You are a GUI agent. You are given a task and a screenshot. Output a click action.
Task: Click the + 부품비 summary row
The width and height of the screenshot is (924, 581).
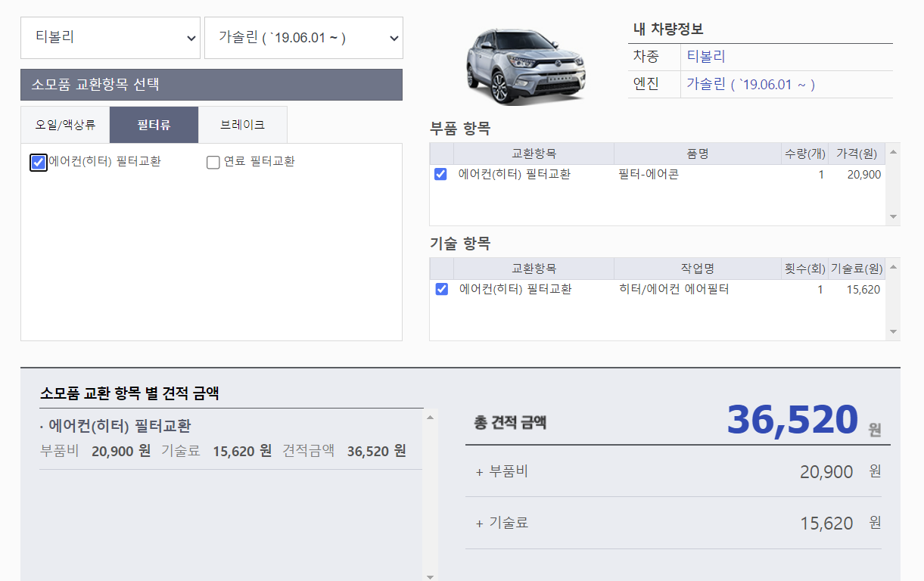[x=674, y=471]
